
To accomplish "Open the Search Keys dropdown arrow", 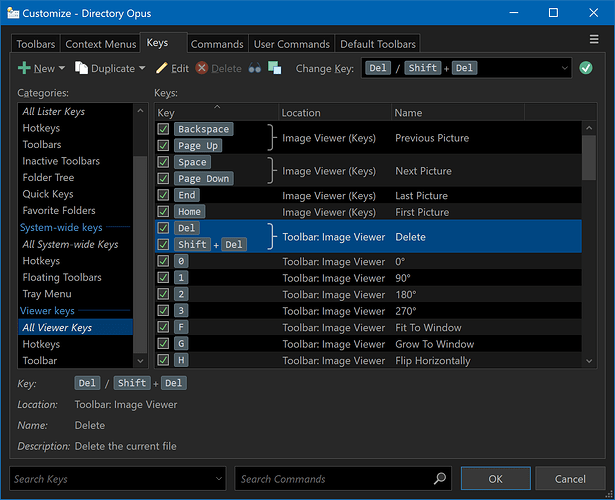I will coord(219,478).
